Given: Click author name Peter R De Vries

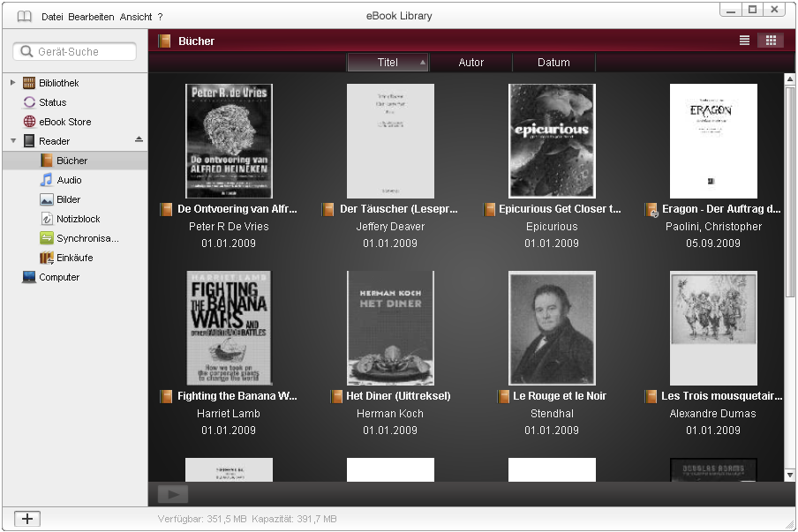Looking at the screenshot, I should pyautogui.click(x=229, y=227).
